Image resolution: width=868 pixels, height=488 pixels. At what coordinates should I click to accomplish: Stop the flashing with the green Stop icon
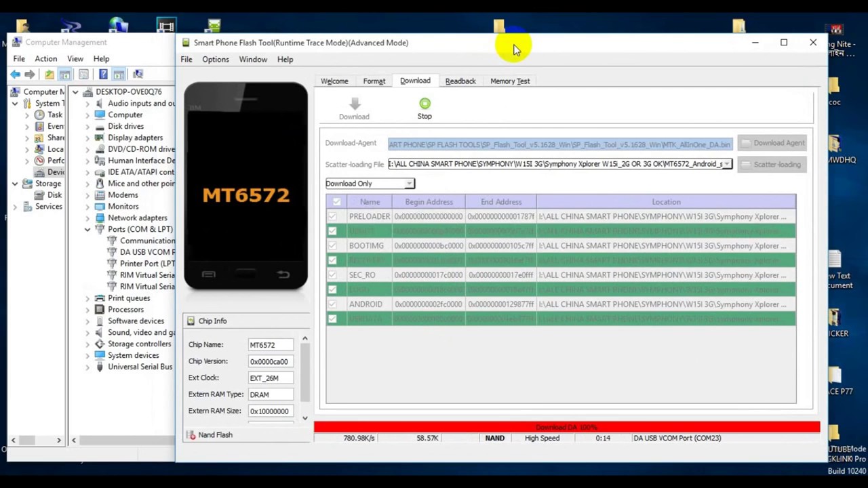[425, 104]
